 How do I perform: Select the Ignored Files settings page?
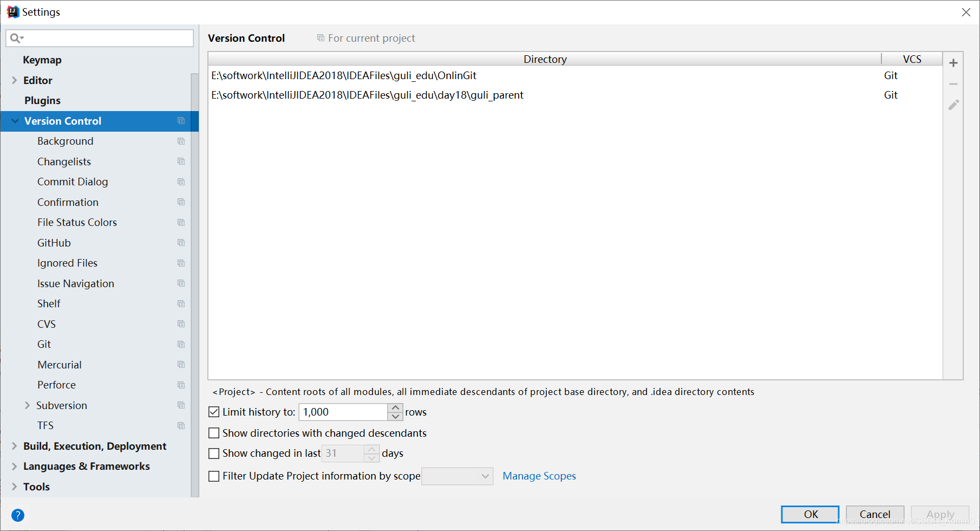tap(67, 263)
